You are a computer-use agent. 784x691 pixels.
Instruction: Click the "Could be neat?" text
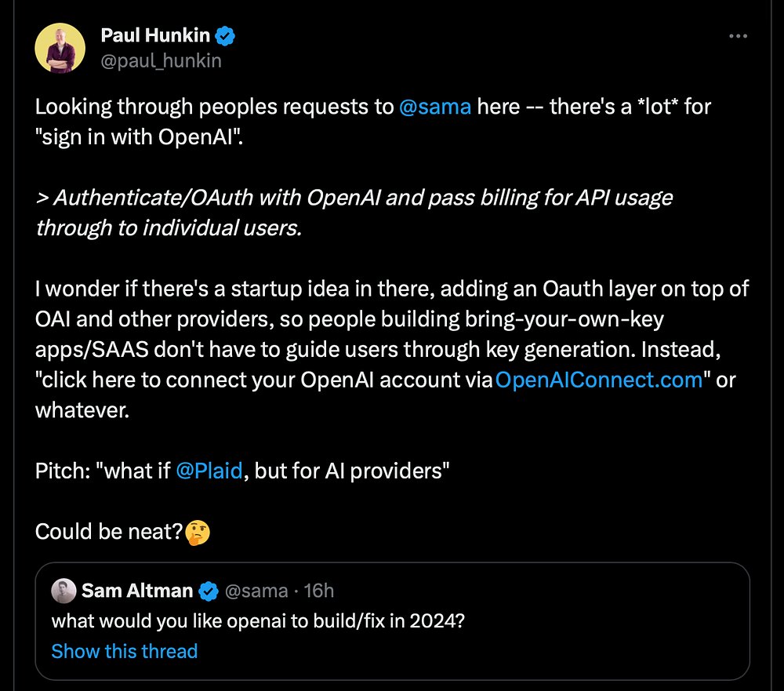tap(108, 533)
